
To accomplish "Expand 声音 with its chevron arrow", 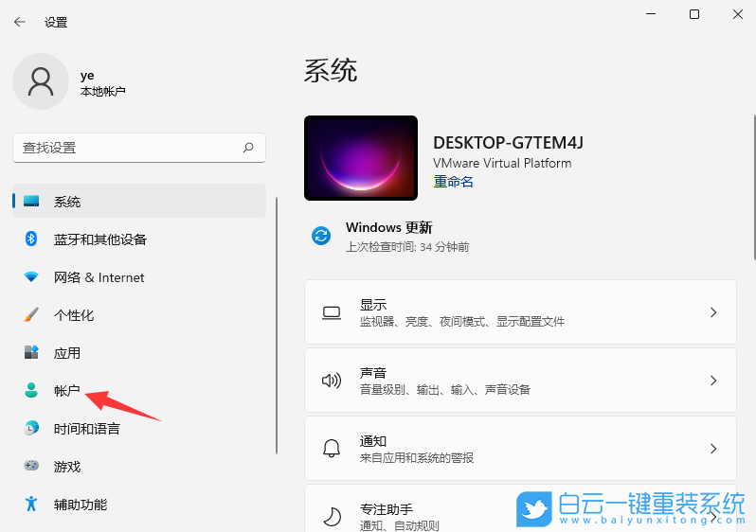I will tap(713, 381).
